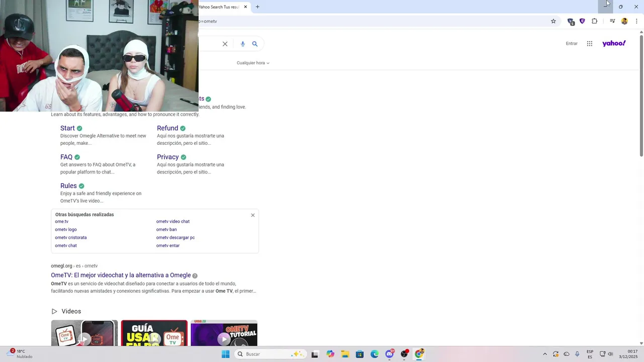Open the media controls music icon
Image resolution: width=644 pixels, height=362 pixels.
(x=612, y=21)
